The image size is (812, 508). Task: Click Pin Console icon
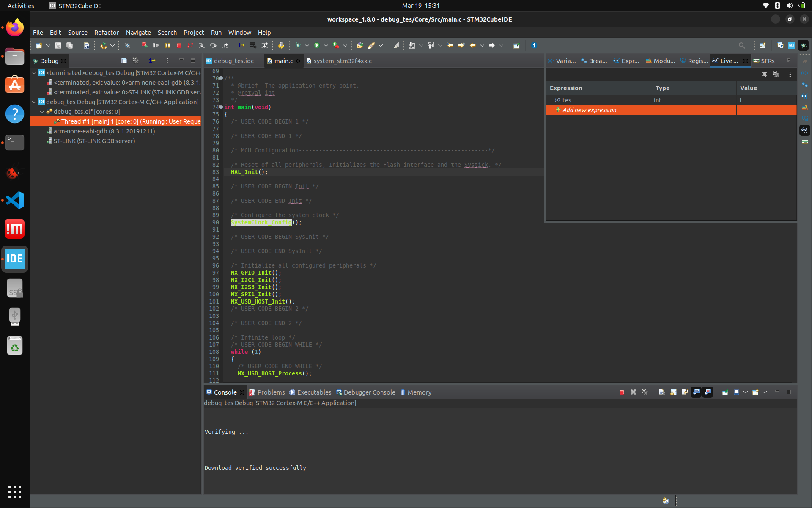[725, 392]
